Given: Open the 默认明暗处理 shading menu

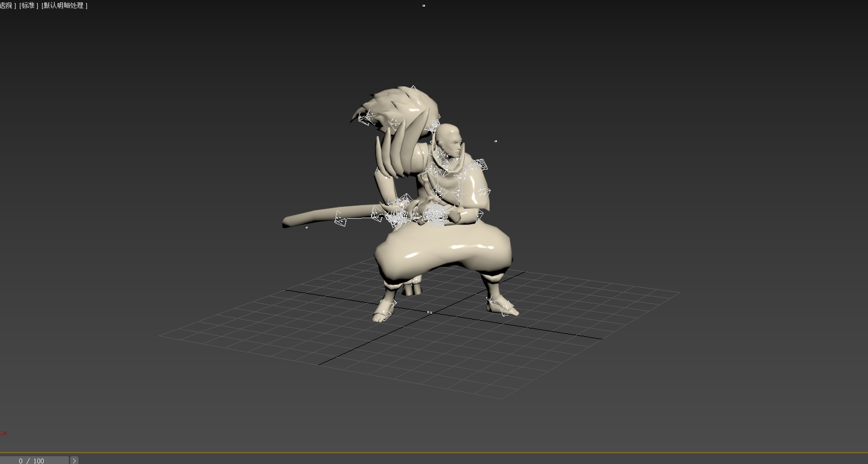Looking at the screenshot, I should click(65, 5).
